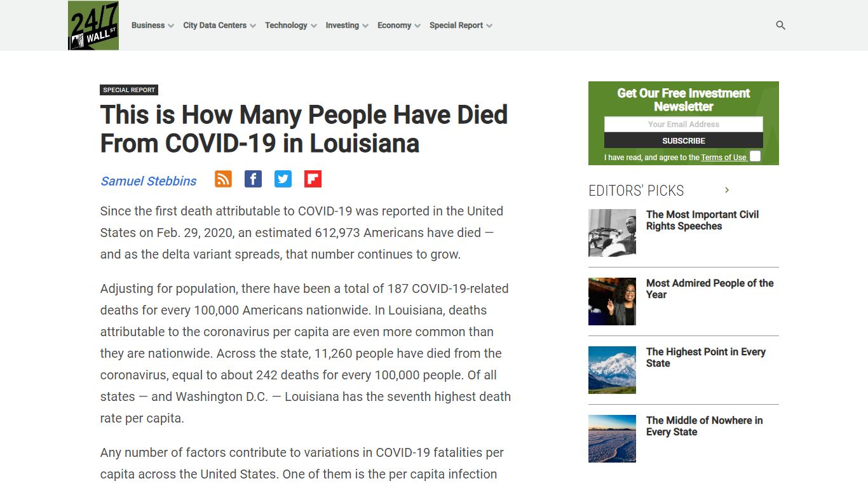Click the article headline about Louisiana
868x488 pixels.
304,129
